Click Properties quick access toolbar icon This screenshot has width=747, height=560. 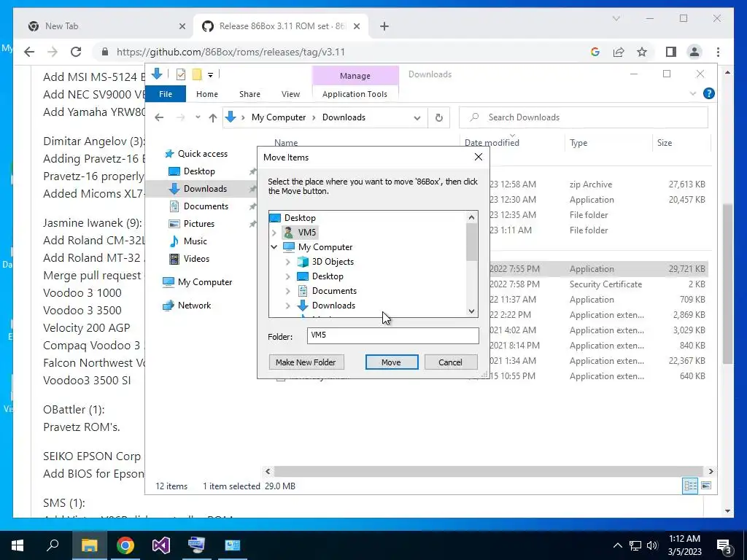point(181,74)
